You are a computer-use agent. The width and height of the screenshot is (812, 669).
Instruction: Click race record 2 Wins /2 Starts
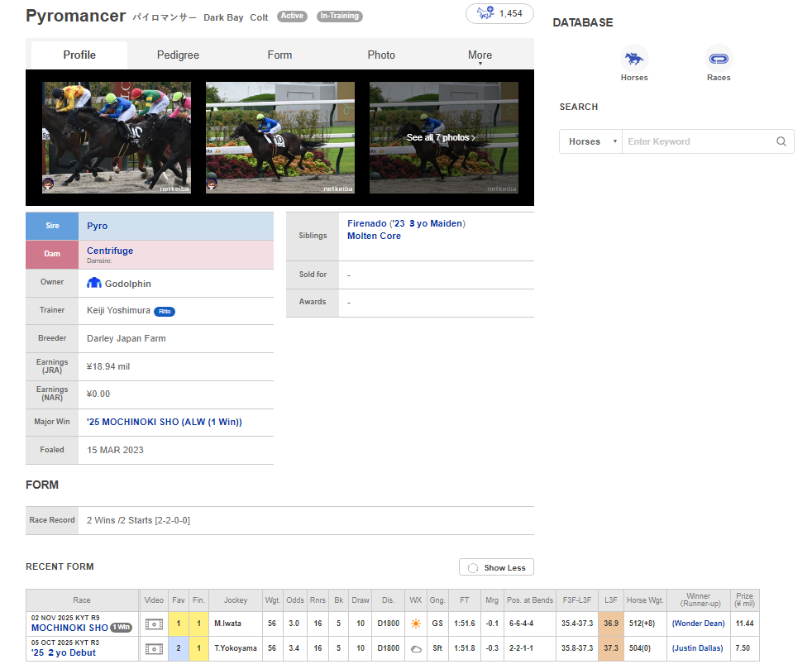click(138, 520)
